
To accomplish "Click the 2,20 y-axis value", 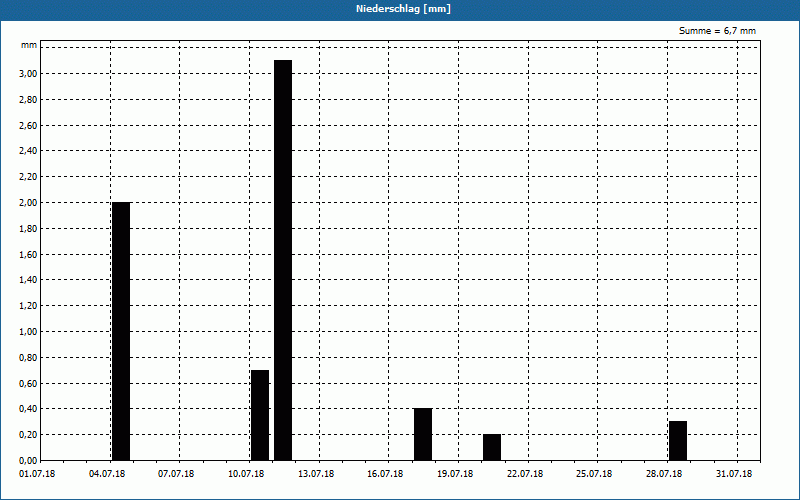I will click(x=29, y=177).
